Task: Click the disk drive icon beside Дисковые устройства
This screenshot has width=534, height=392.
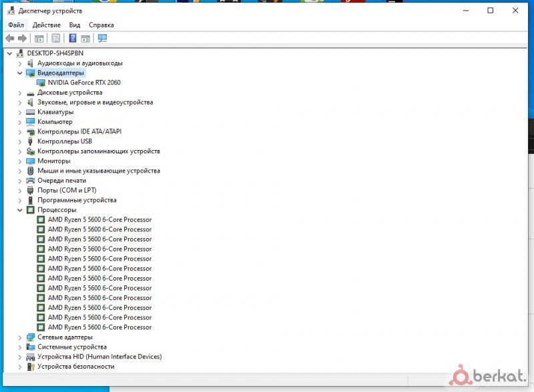Action: click(30, 93)
